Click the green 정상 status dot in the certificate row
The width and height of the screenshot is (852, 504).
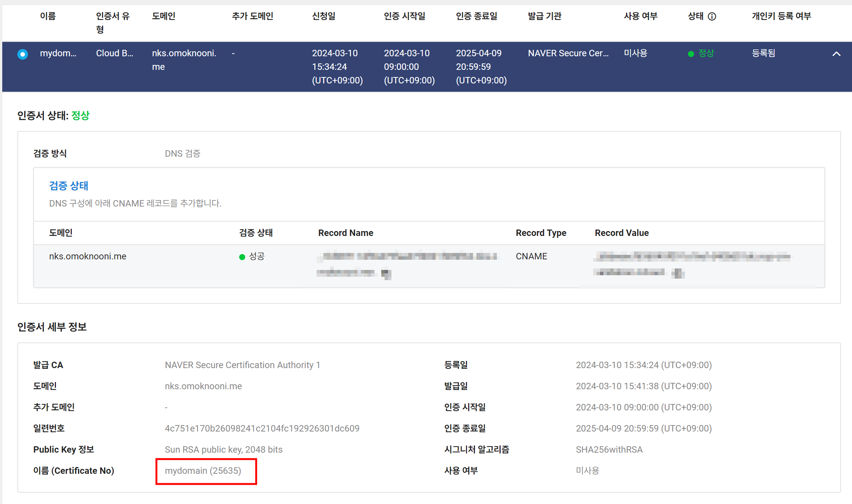coord(691,54)
